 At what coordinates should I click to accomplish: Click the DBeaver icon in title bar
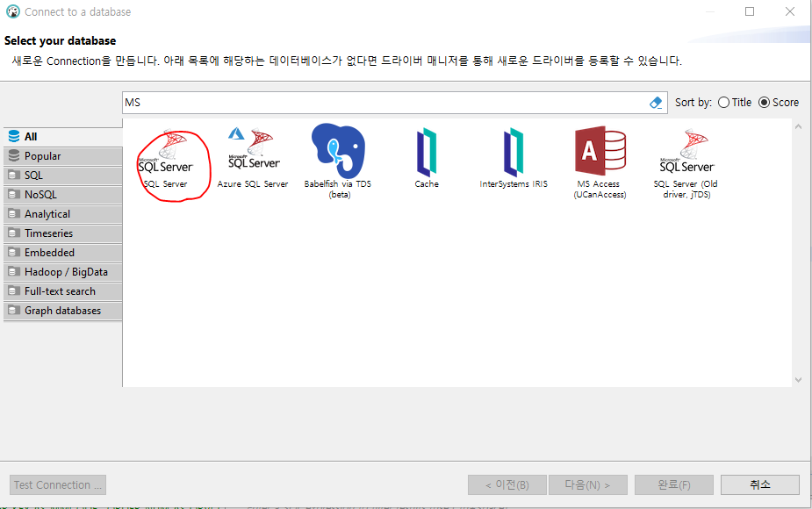pyautogui.click(x=13, y=11)
